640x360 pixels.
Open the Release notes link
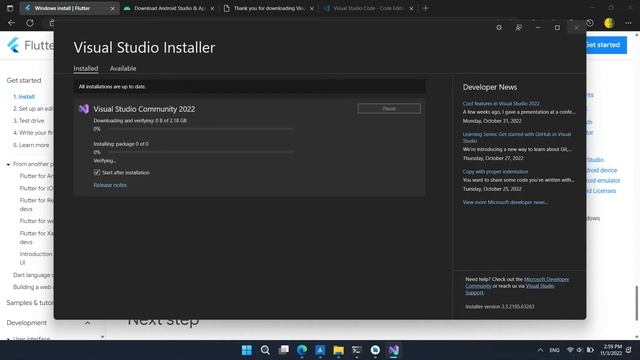tap(110, 185)
